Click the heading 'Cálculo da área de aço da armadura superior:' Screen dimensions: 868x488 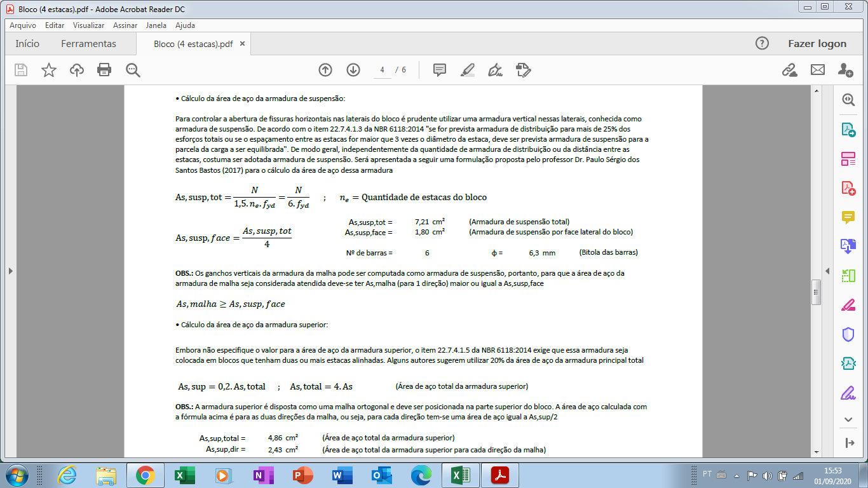(x=254, y=325)
